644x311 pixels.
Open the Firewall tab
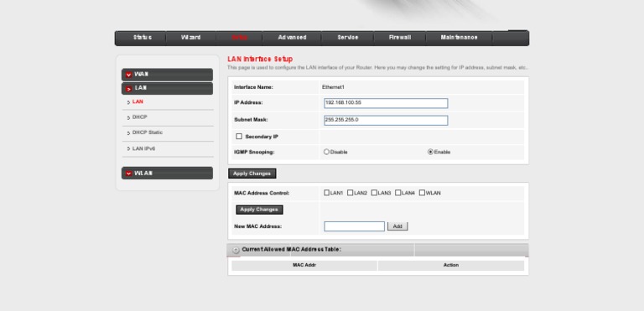[400, 38]
